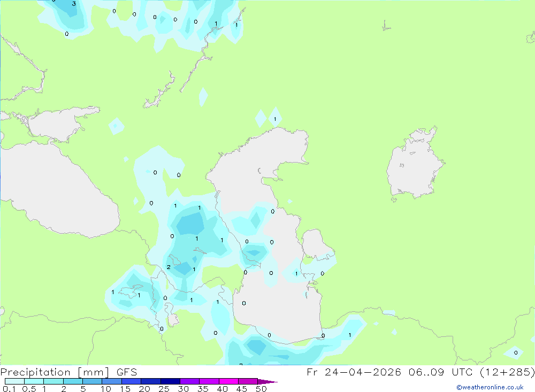
Task: Click the 0.1–0.5 mm legend color swatch
Action: (14, 381)
